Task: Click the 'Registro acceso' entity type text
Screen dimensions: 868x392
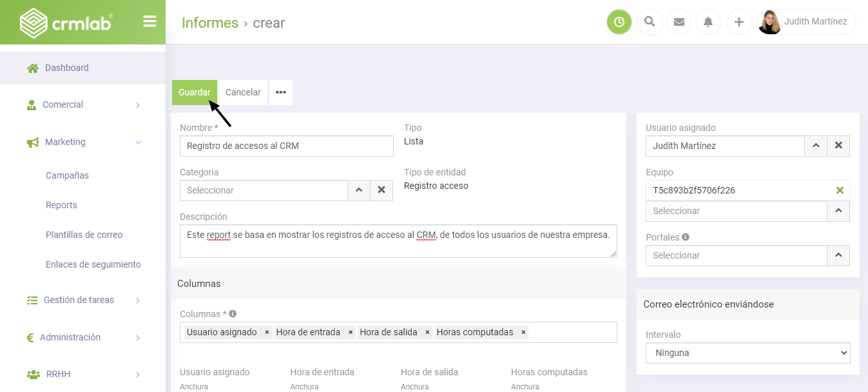Action: coord(436,186)
